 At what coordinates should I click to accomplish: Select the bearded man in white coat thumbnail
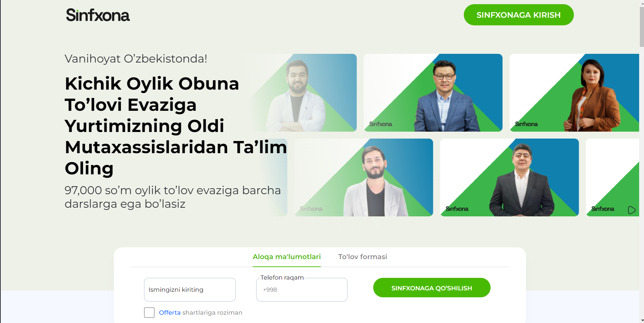tap(302, 93)
